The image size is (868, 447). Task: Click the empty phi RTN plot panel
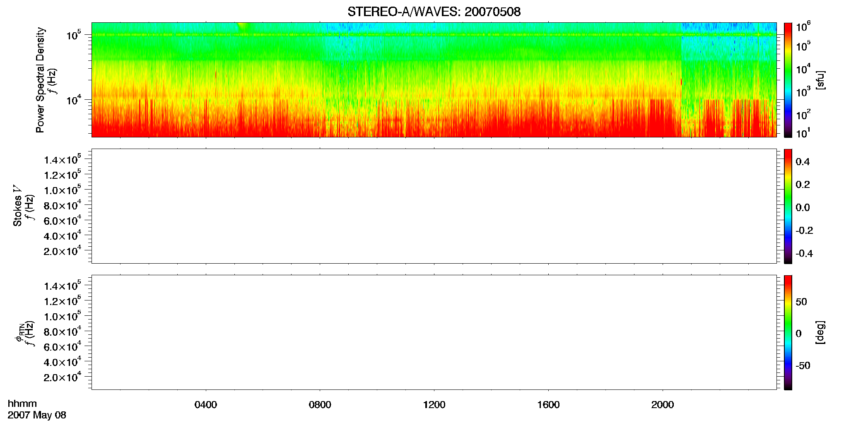pyautogui.click(x=434, y=332)
